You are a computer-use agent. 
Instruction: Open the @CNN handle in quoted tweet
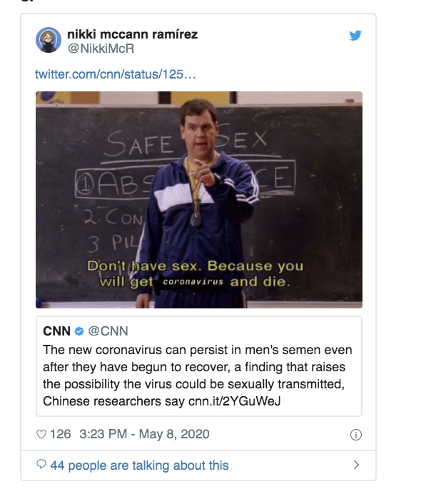pyautogui.click(x=108, y=331)
